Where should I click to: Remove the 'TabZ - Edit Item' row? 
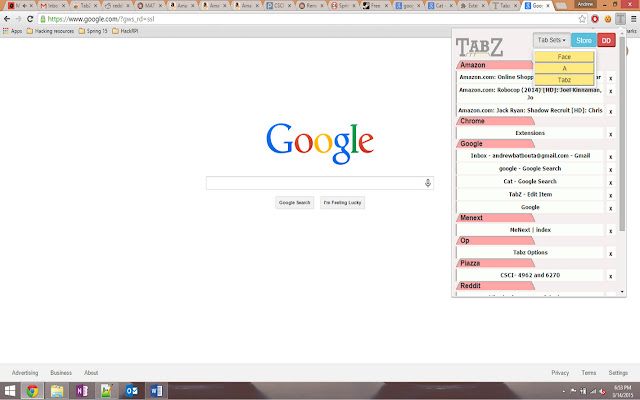611,196
